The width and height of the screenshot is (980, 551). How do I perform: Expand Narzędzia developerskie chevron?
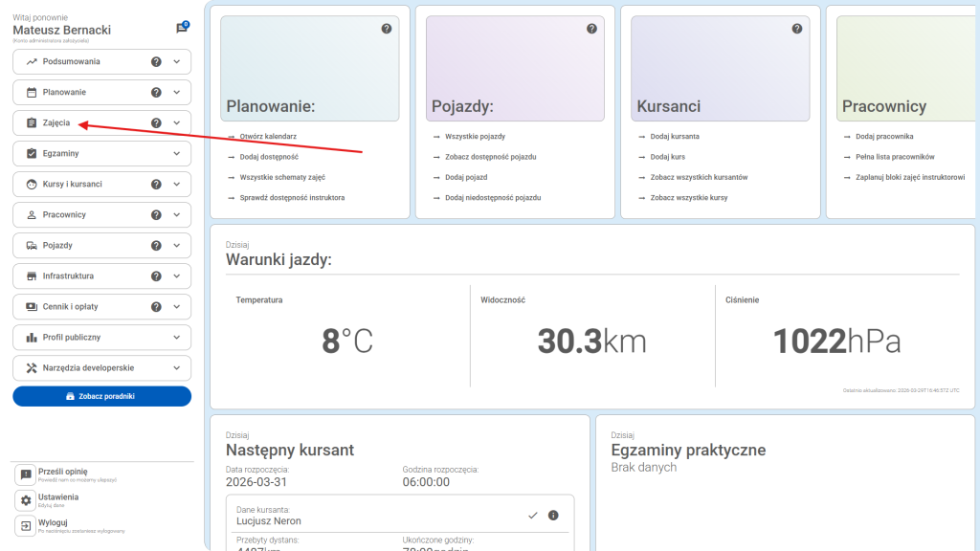pos(176,368)
